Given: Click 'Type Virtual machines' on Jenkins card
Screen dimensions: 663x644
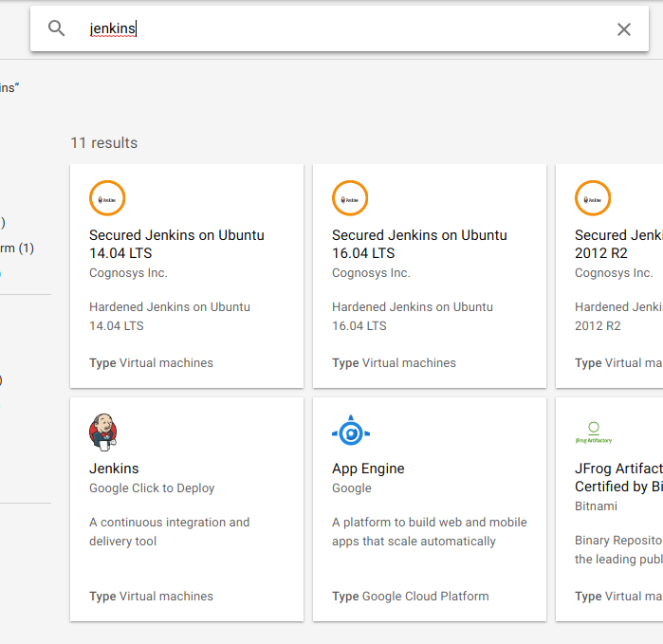Looking at the screenshot, I should click(x=151, y=597).
